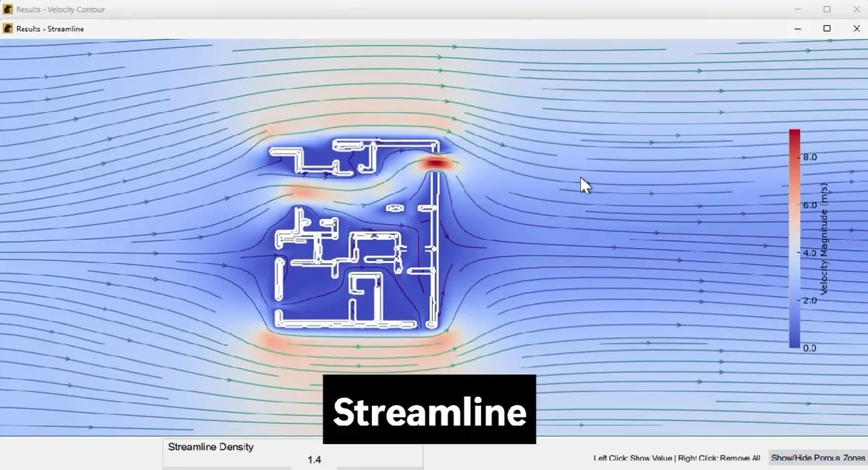Viewport: 868px width, 470px height.
Task: Minimize the Results - Streamline window
Action: [x=798, y=29]
